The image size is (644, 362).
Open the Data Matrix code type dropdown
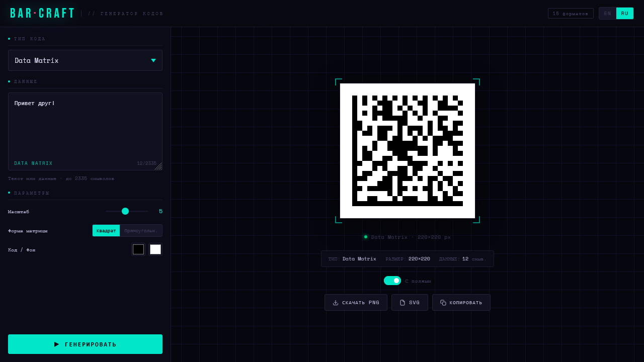tap(85, 60)
